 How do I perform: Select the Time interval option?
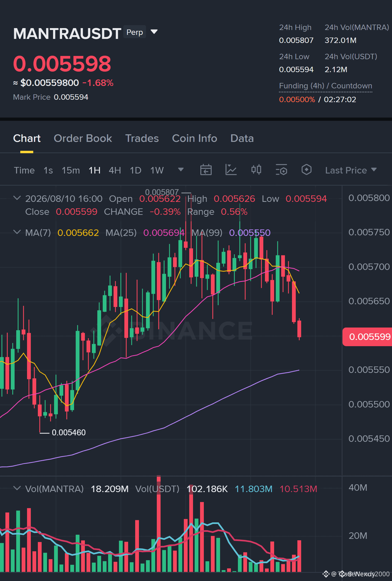[x=24, y=170]
